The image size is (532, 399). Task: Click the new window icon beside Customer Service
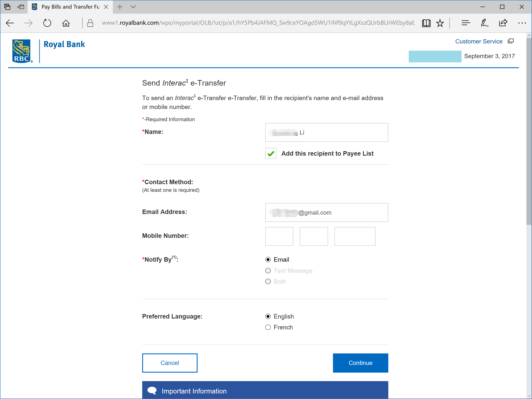coord(510,41)
